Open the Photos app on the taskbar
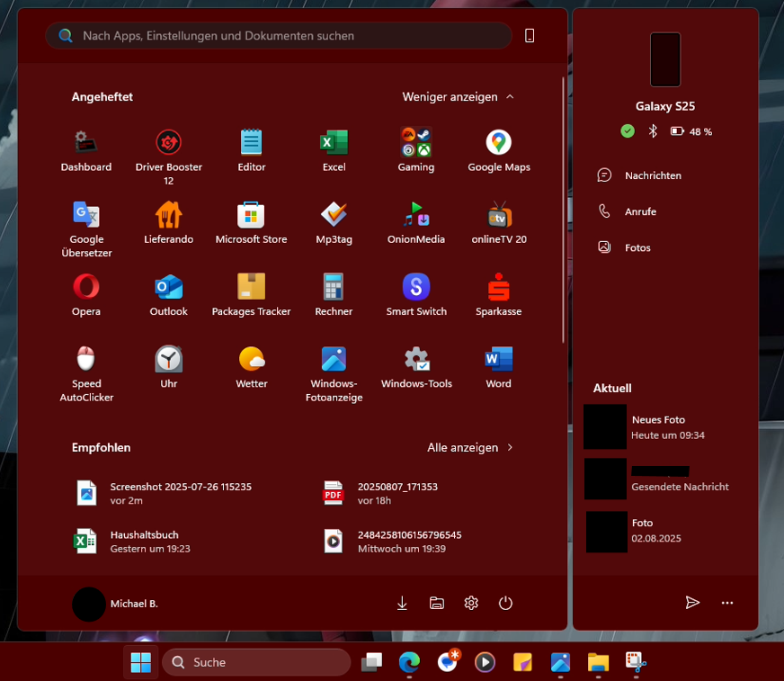Image resolution: width=784 pixels, height=681 pixels. tap(560, 662)
